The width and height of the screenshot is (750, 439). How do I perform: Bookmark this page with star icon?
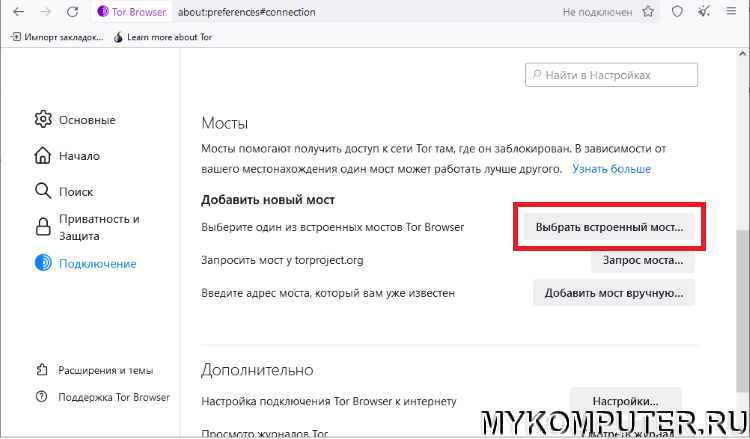tap(648, 12)
